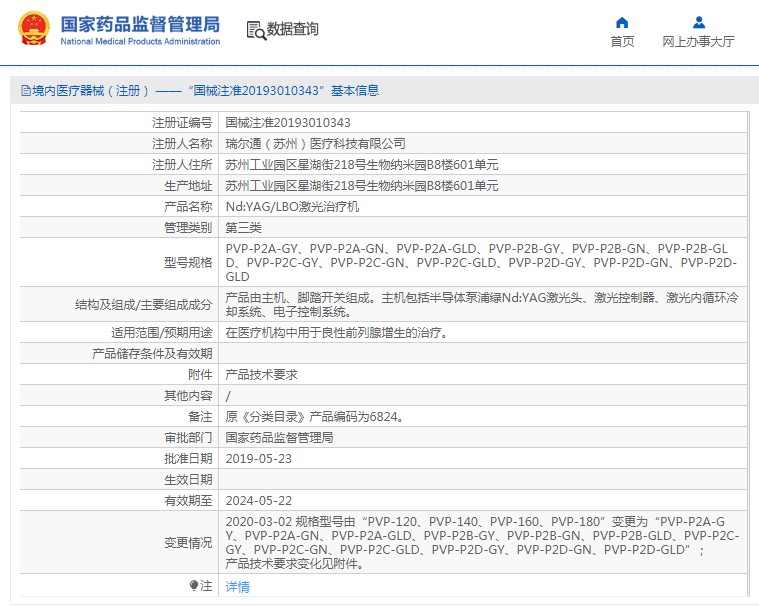Click the 型号规格 row label
This screenshot has height=606, width=759.
pos(188,262)
